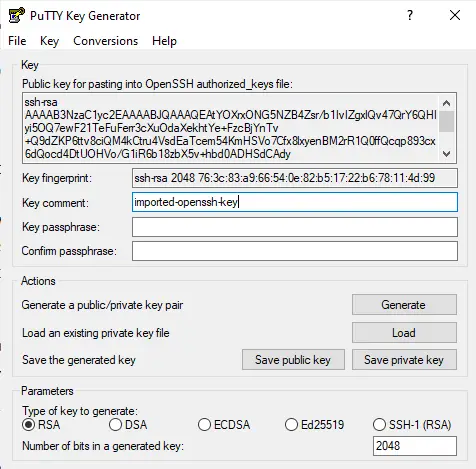Open the Help menu
This screenshot has width=476, height=469.
pos(164,41)
